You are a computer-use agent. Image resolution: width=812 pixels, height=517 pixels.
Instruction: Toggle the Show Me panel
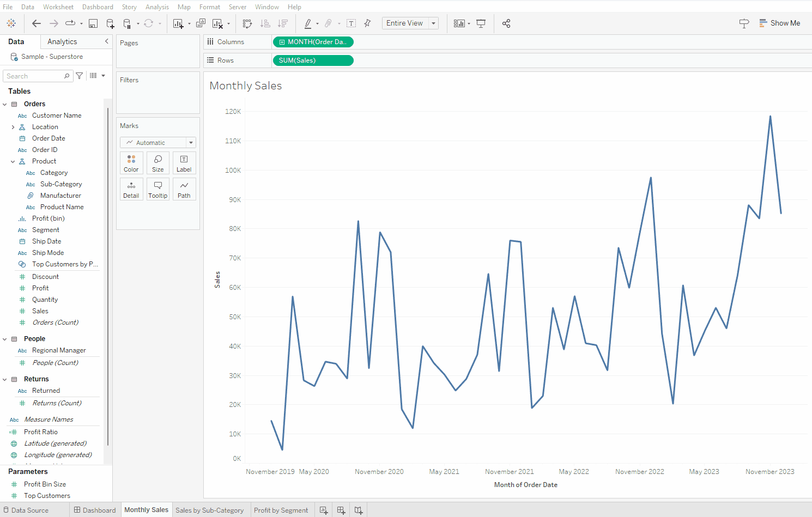[x=779, y=23]
